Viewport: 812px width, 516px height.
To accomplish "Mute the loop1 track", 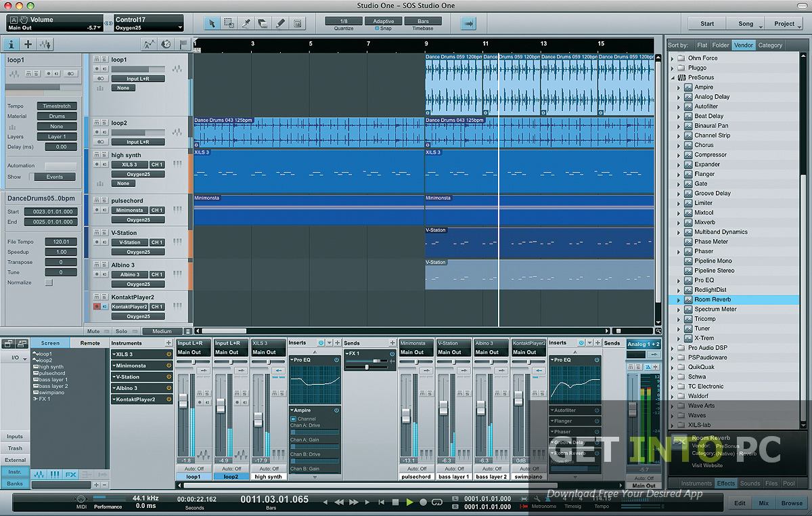I will 97,60.
